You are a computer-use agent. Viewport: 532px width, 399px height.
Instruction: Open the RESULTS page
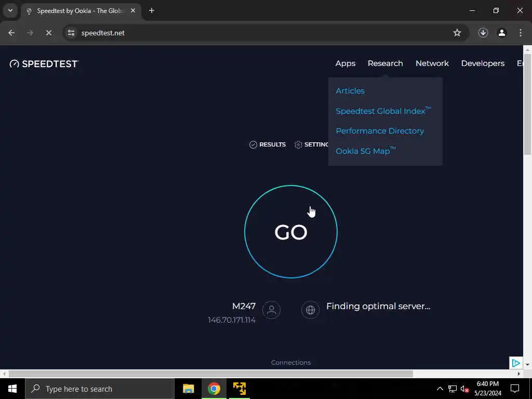(x=268, y=144)
